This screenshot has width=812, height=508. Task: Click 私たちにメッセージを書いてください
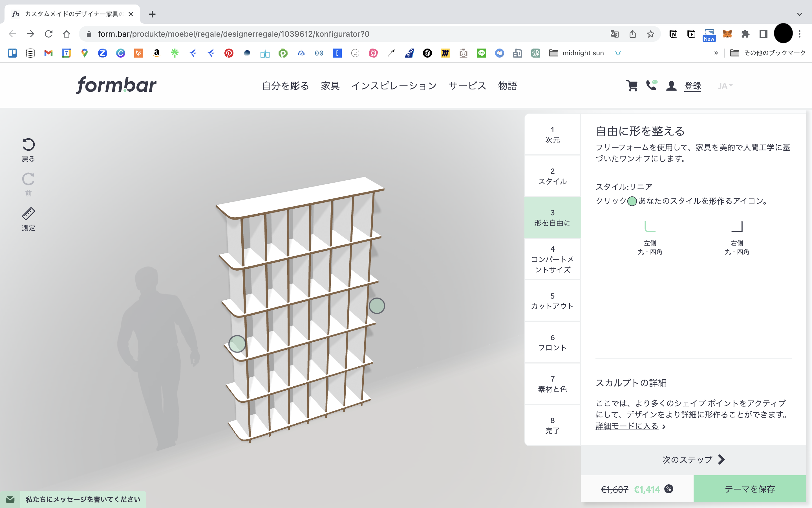(83, 499)
